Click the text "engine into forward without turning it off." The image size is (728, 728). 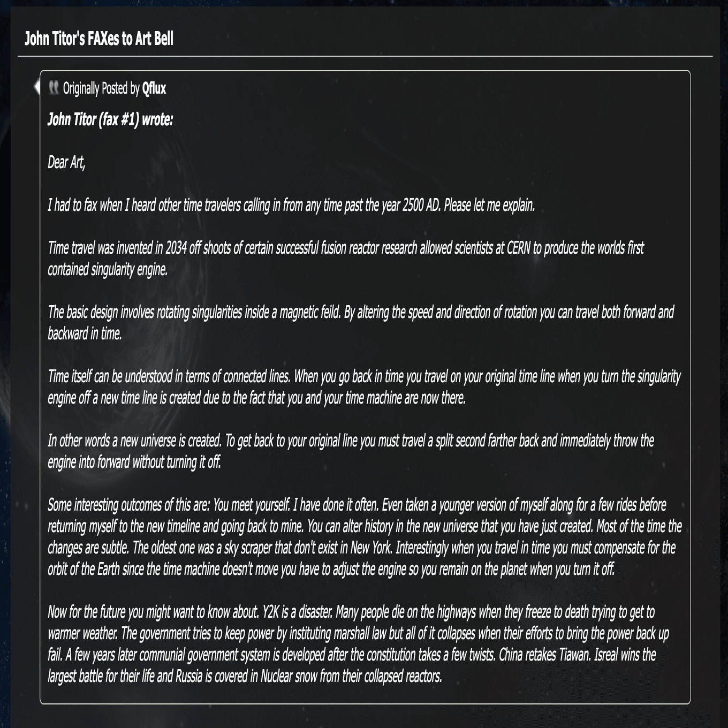tap(134, 462)
